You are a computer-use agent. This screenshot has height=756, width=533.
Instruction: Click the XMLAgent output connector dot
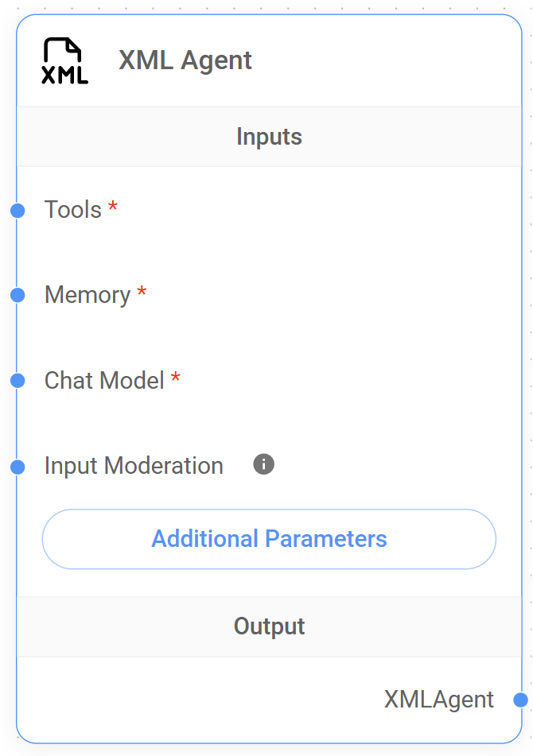point(520,700)
